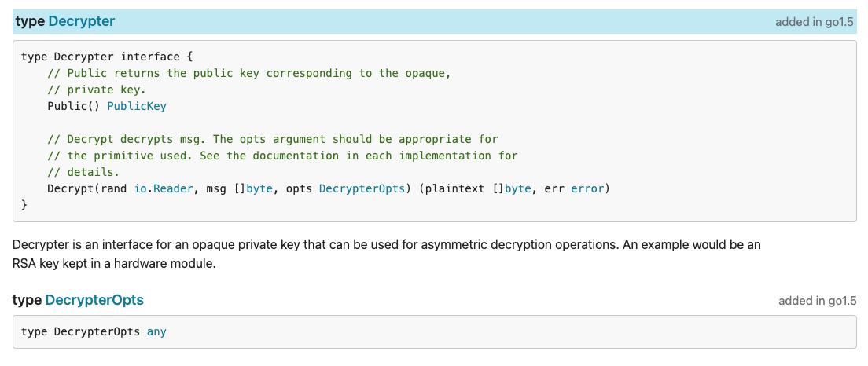The image size is (868, 366).
Task: Click the 'Decrypt(rand' method name text
Action: tap(87, 189)
